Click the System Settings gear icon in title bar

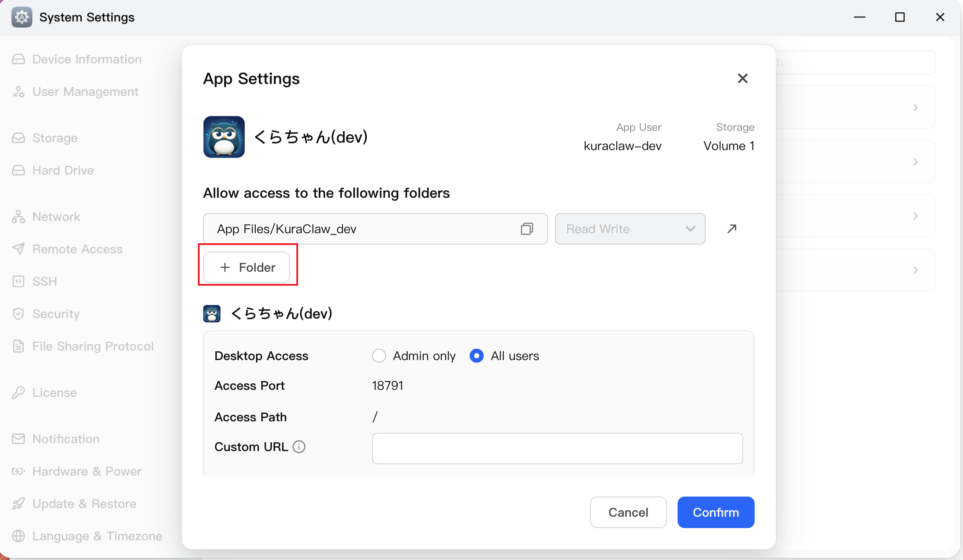[22, 17]
